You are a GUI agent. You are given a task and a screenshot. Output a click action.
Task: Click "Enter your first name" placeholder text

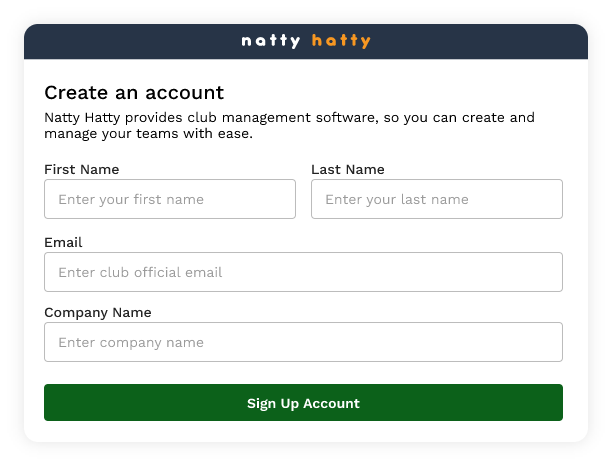point(131,199)
